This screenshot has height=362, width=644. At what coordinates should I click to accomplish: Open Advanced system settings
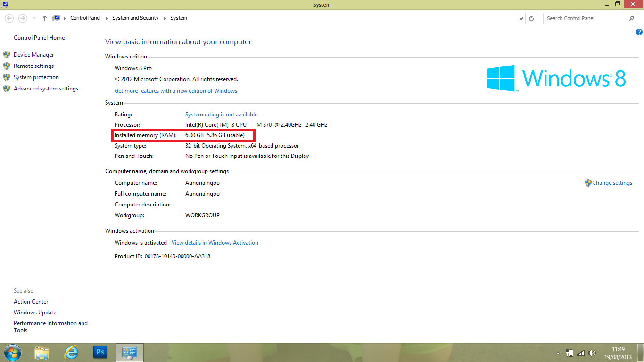[46, 89]
